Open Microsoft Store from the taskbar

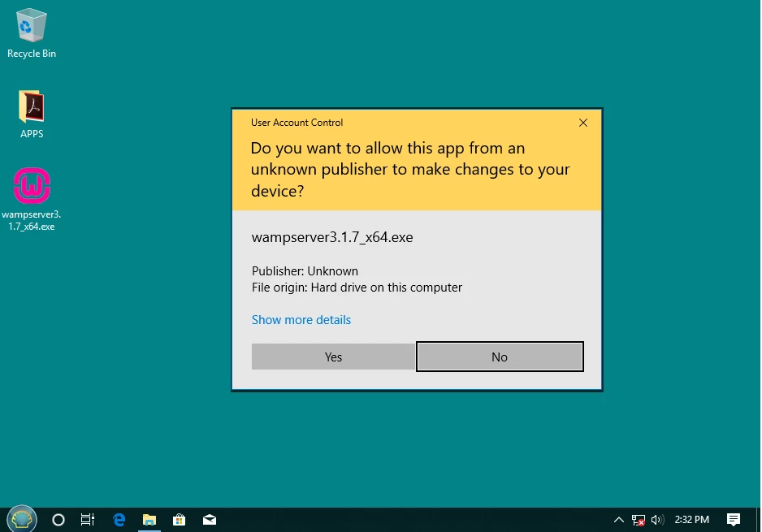tap(180, 520)
